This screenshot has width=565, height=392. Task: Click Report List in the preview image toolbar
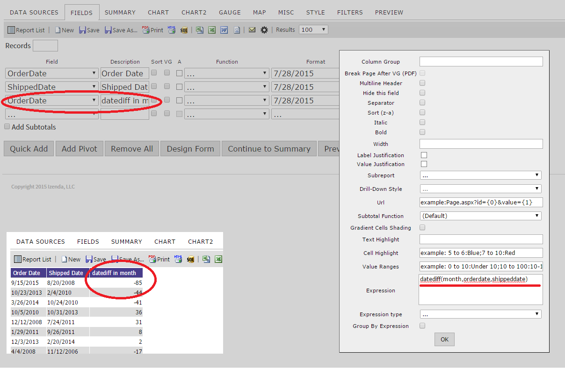(33, 259)
